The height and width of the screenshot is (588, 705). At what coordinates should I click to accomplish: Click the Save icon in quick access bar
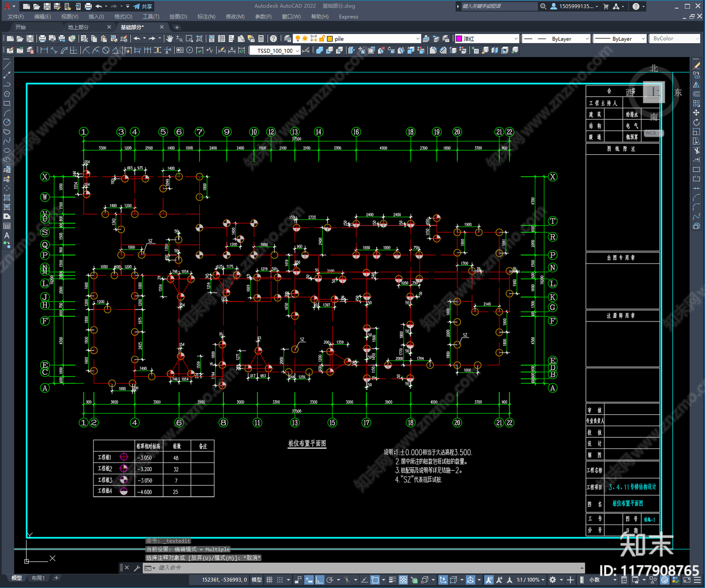coord(47,6)
